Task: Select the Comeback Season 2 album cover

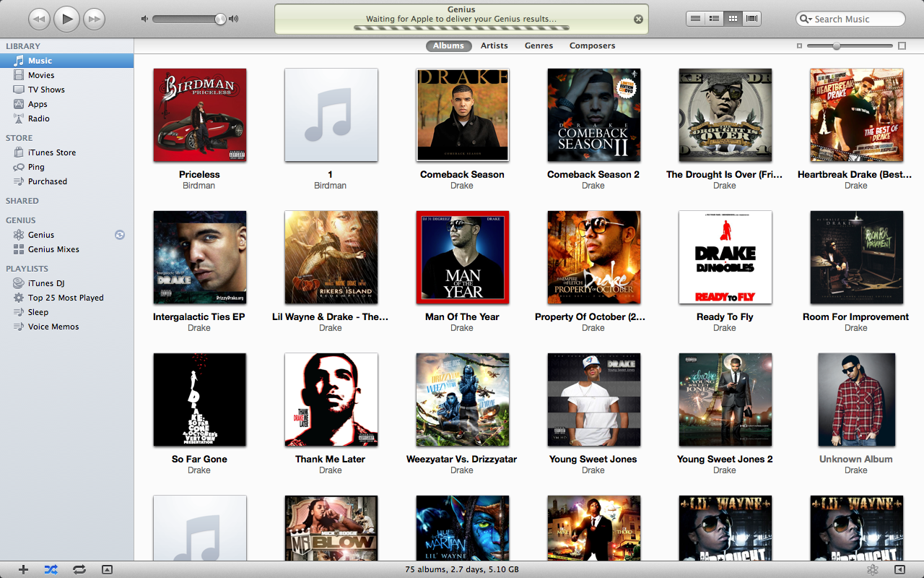Action: point(594,115)
